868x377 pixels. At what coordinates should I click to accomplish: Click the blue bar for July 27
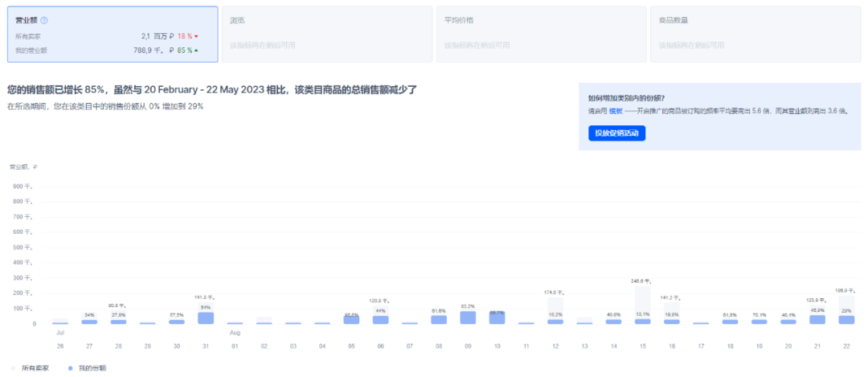click(89, 322)
